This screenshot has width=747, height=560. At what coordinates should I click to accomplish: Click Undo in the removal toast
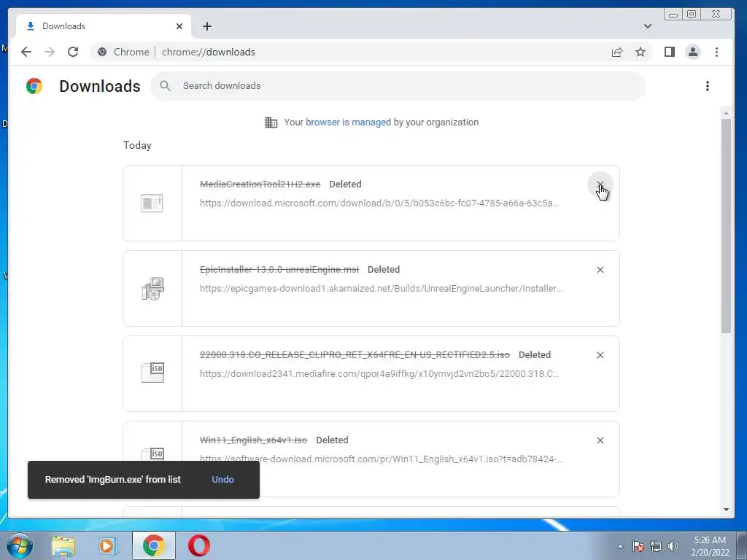pyautogui.click(x=222, y=480)
